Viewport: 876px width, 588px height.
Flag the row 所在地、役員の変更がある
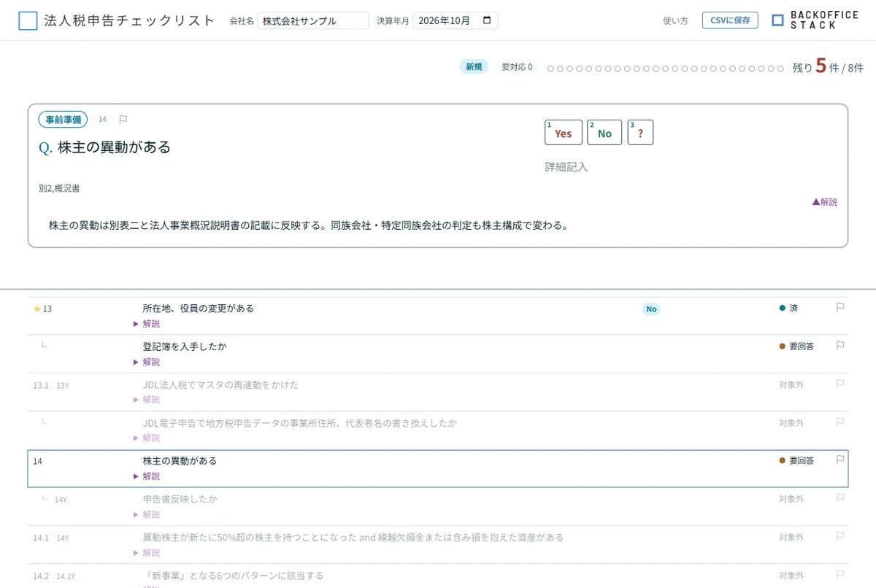coord(840,307)
